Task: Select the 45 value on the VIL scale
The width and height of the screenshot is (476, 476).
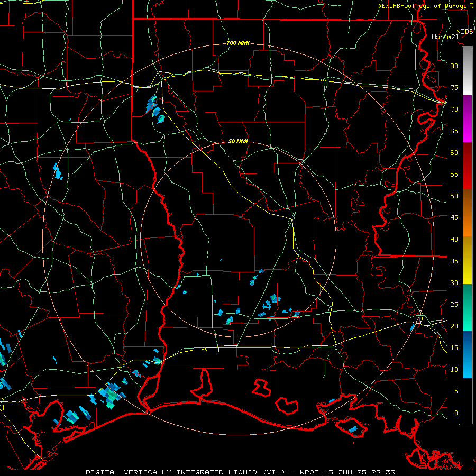Action: point(454,218)
